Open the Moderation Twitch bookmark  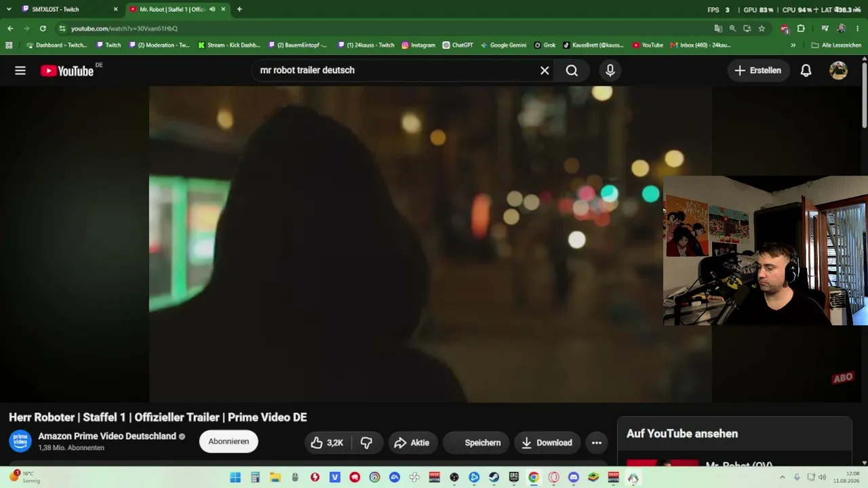coord(159,45)
